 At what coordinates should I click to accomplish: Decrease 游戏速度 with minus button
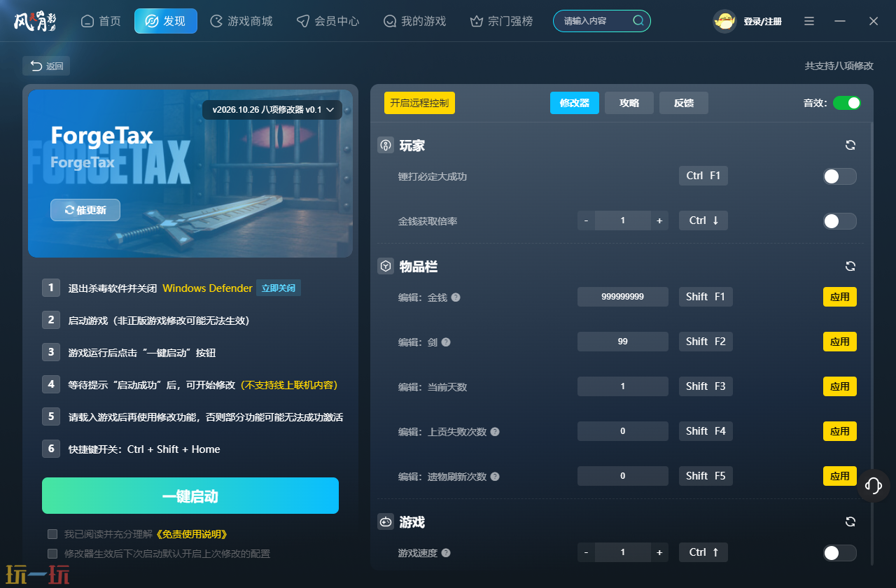tap(586, 552)
